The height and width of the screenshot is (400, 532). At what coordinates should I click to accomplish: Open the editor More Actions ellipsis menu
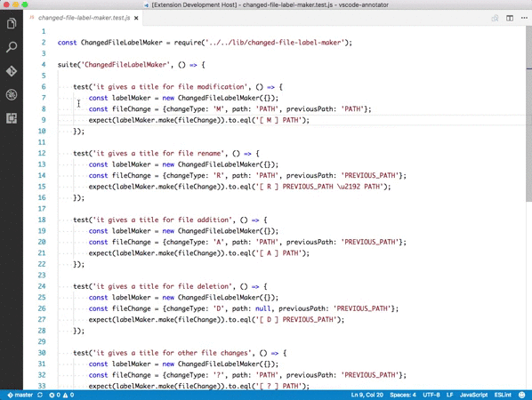click(524, 18)
